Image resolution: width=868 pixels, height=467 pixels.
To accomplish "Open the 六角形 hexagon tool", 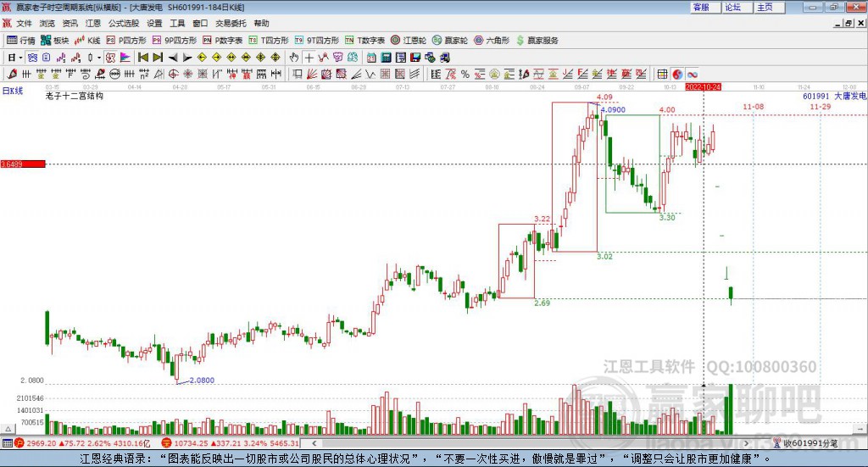I will coord(492,41).
